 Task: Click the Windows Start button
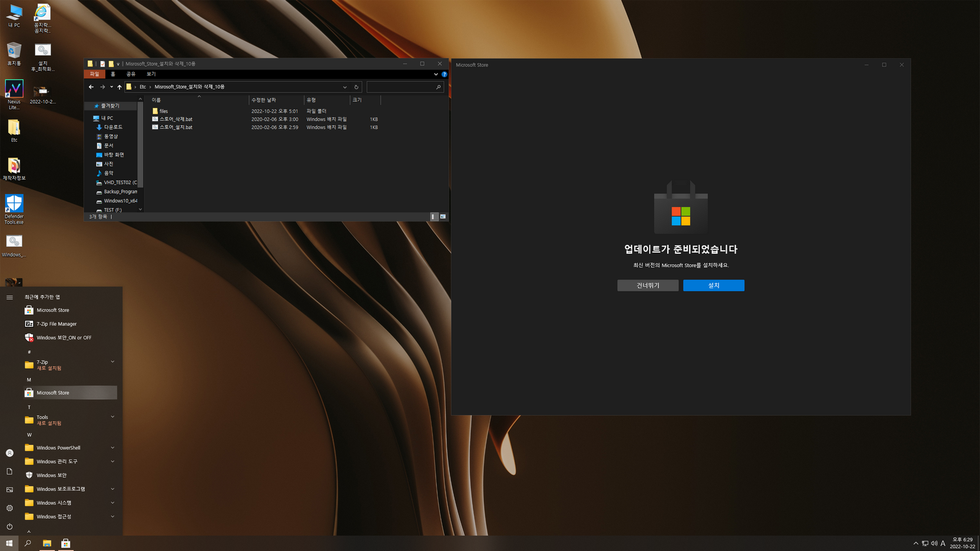9,543
